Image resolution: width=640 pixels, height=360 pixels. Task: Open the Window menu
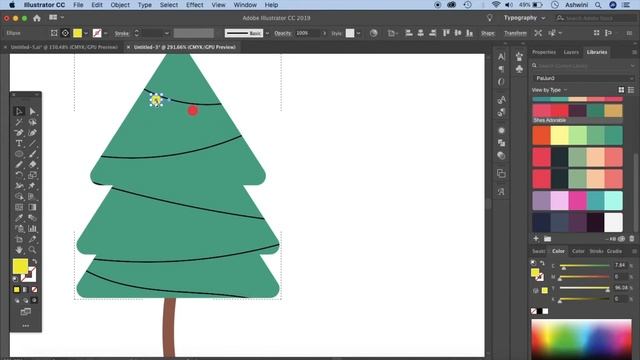click(245, 5)
